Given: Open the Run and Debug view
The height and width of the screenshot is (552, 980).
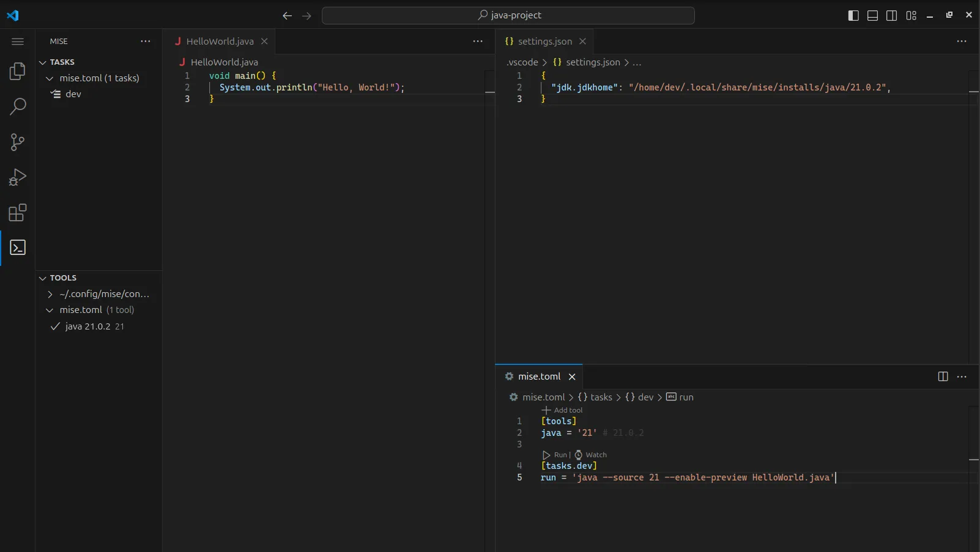Looking at the screenshot, I should pos(17,177).
